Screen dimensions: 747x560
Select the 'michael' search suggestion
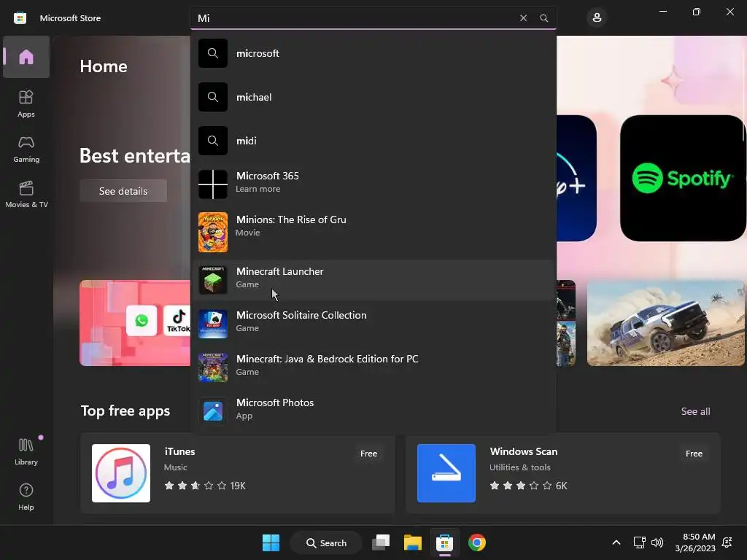pos(373,97)
